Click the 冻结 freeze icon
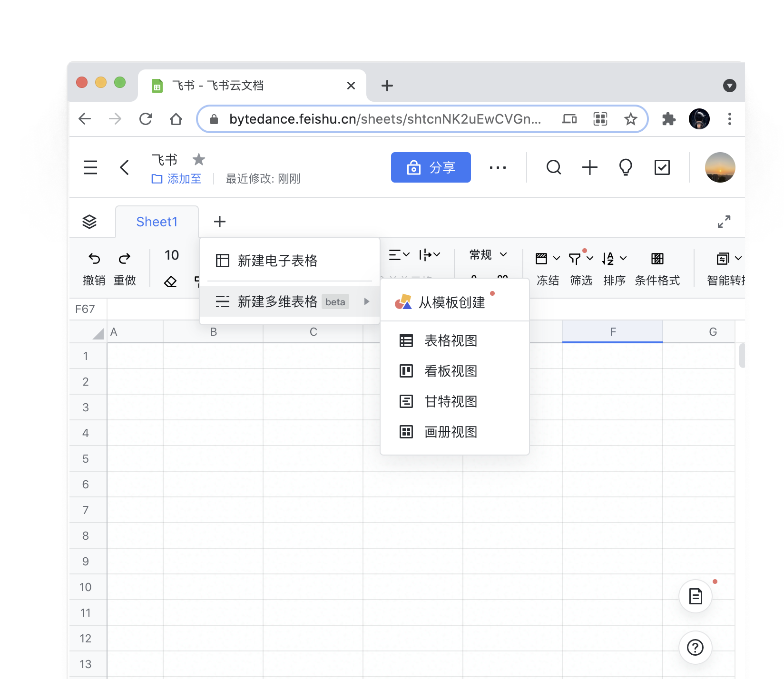The height and width of the screenshot is (679, 784). (541, 259)
